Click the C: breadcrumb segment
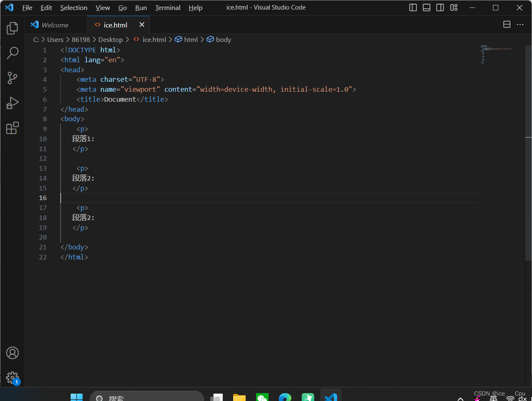The width and height of the screenshot is (532, 401). click(x=36, y=39)
